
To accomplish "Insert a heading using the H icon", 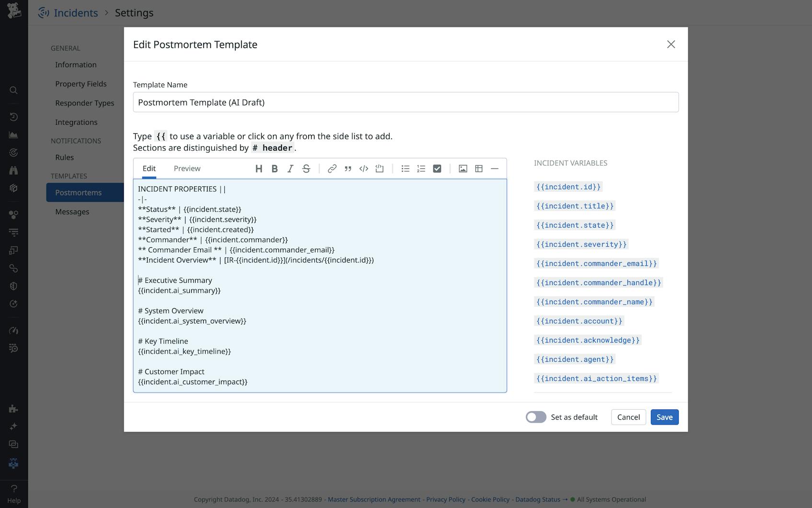I will 259,169.
